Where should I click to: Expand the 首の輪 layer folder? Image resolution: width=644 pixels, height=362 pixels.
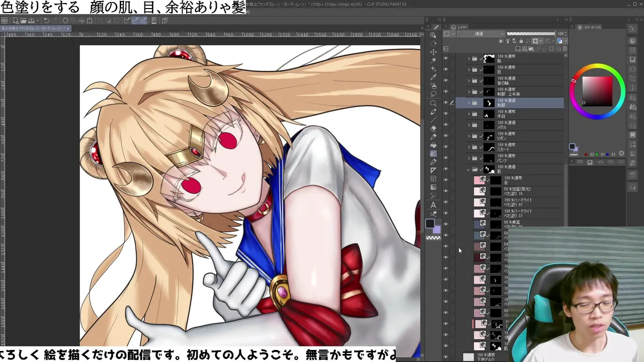pyautogui.click(x=469, y=81)
